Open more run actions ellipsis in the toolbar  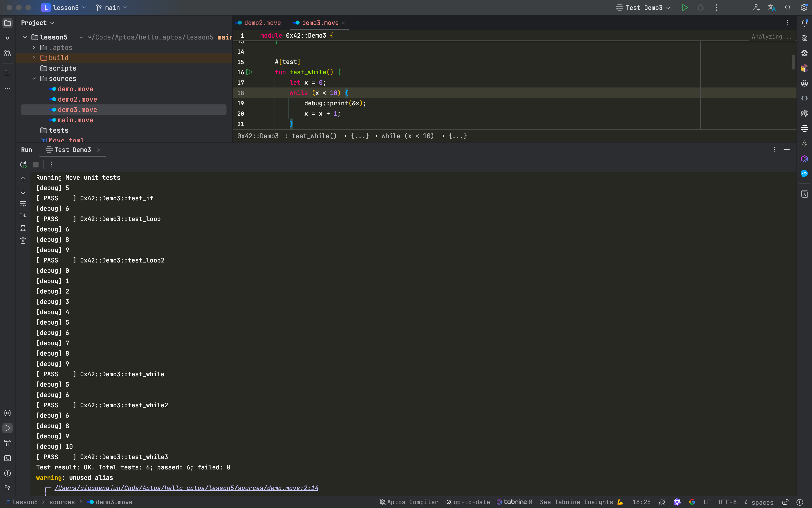tap(716, 7)
